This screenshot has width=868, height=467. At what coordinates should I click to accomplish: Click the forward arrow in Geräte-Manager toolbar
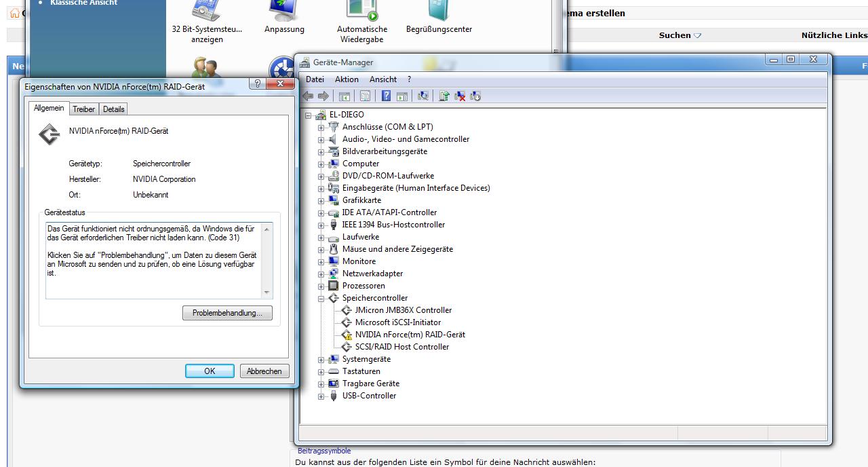323,96
